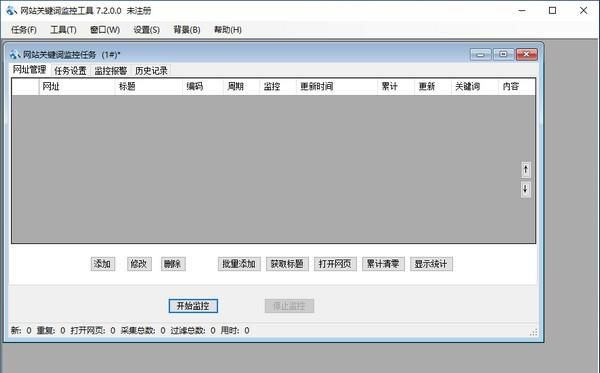600x373 pixels.
Task: Open the 帮助(H) menu
Action: pyautogui.click(x=228, y=30)
